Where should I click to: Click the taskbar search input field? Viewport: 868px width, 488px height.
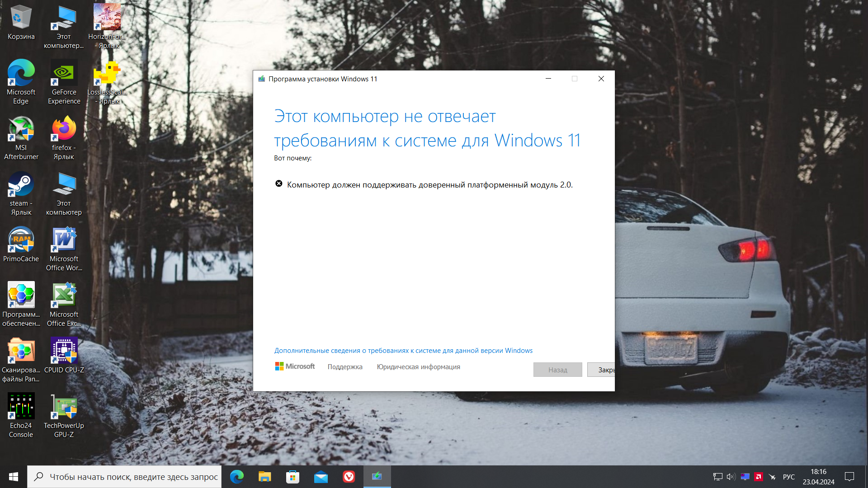point(133,477)
